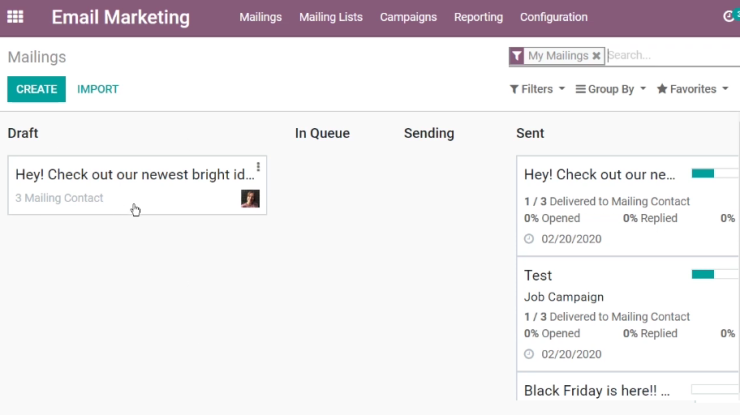Screen dimensions: 740x415
Task: Open the apps grid menu icon
Action: [15, 17]
